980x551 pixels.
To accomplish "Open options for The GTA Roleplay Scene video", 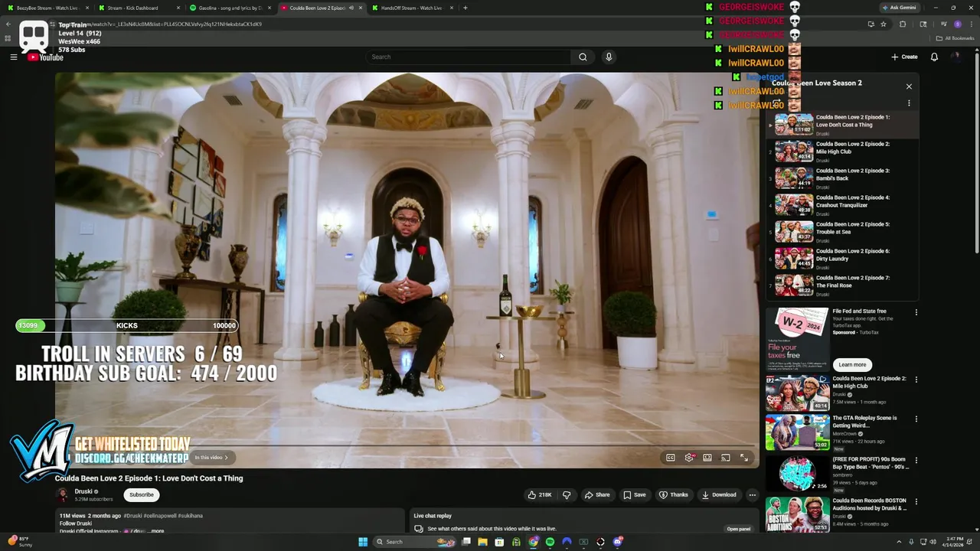I will coord(916,419).
